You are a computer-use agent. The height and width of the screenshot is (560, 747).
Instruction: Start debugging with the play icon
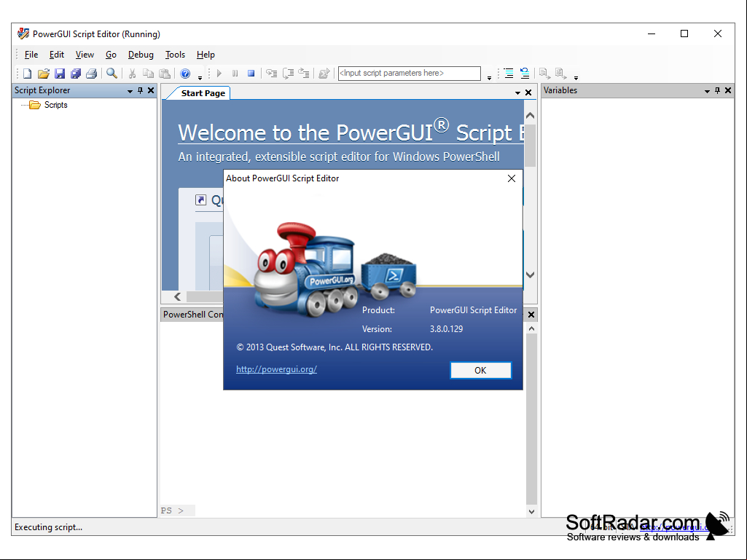[x=219, y=74]
